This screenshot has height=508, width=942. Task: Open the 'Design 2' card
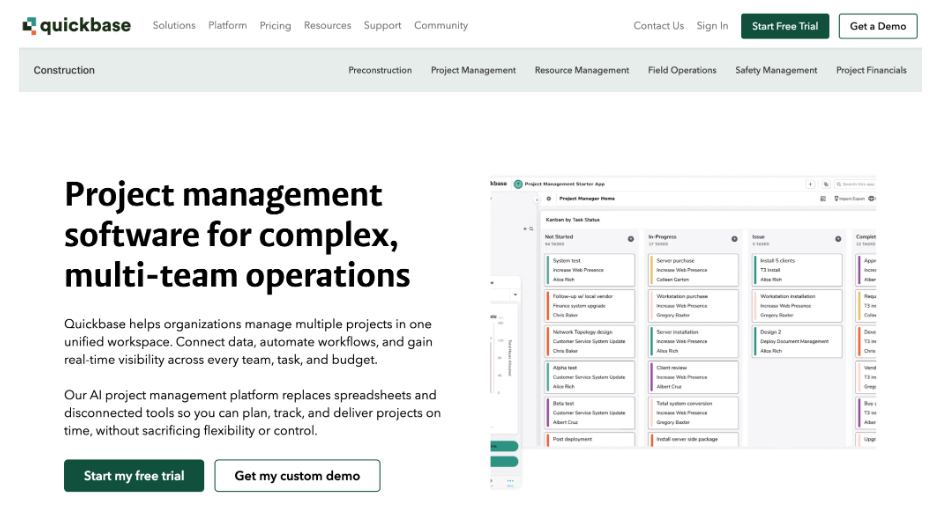pyautogui.click(x=797, y=341)
